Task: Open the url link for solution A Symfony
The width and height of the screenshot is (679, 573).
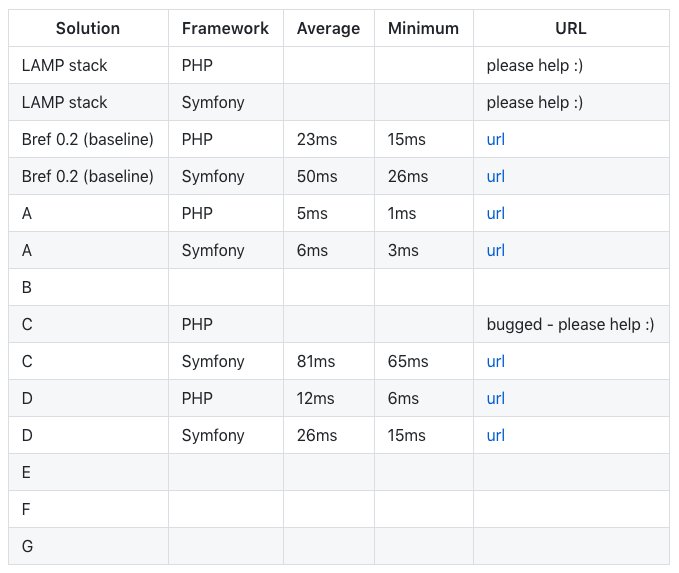Action: 495,250
